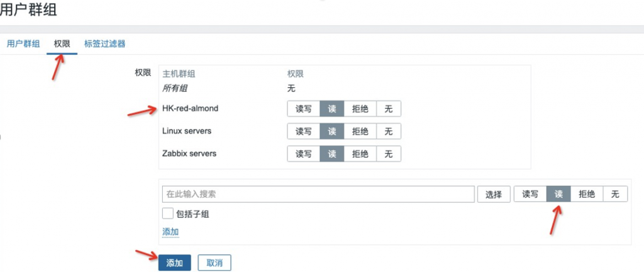Set Linux servers permission to 读写
Viewport: 644px width, 272px height.
pos(304,131)
